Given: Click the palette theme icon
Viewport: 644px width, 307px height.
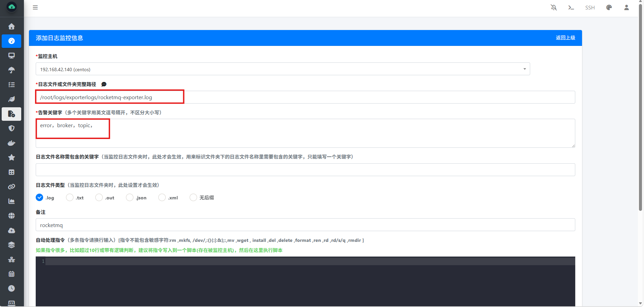Looking at the screenshot, I should coord(608,7).
